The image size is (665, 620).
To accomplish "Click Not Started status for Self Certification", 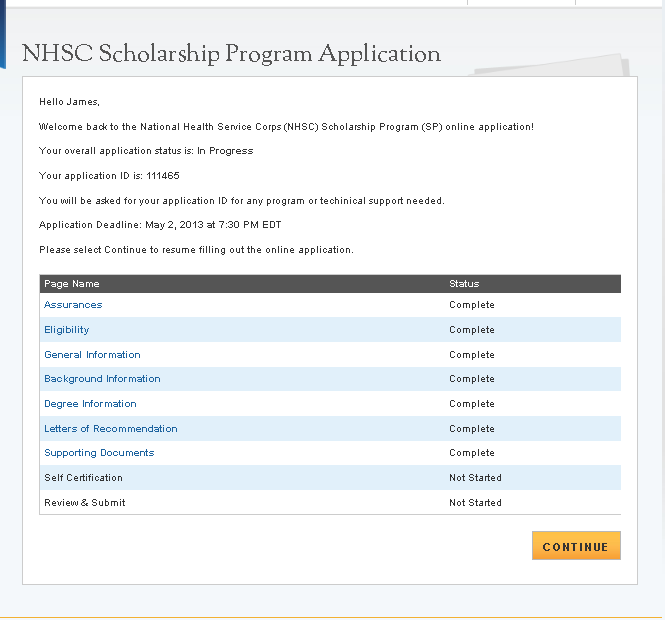I will (x=475, y=478).
